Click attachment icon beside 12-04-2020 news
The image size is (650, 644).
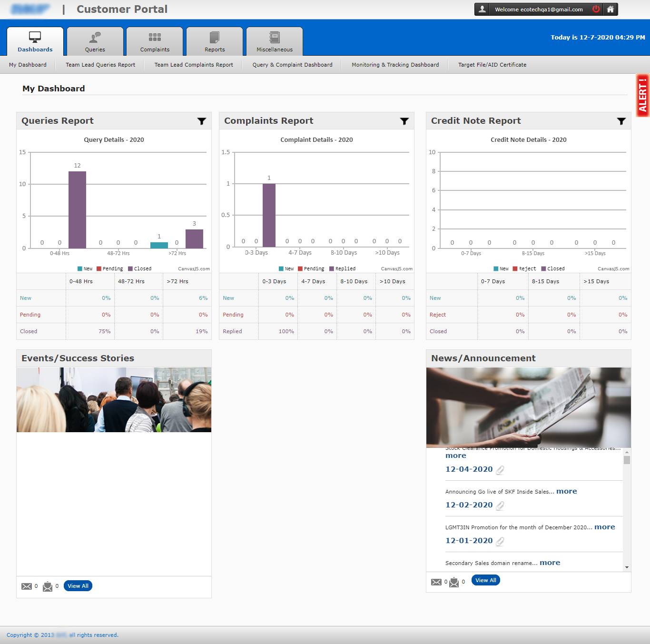500,470
